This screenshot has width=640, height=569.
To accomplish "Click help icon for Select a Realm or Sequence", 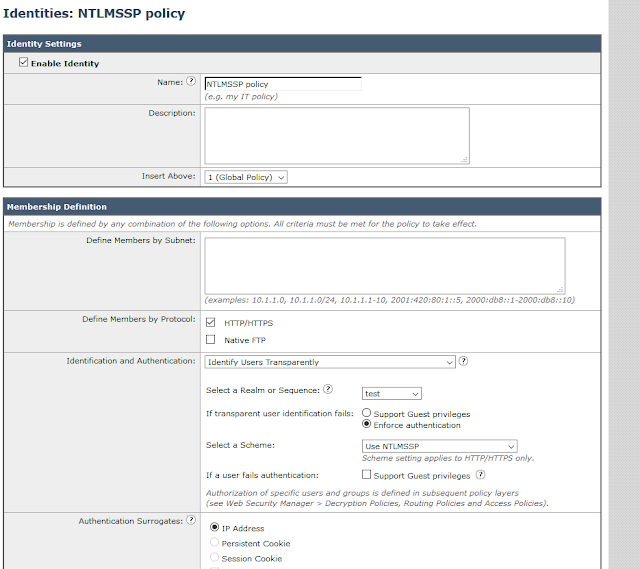I will coord(328,389).
